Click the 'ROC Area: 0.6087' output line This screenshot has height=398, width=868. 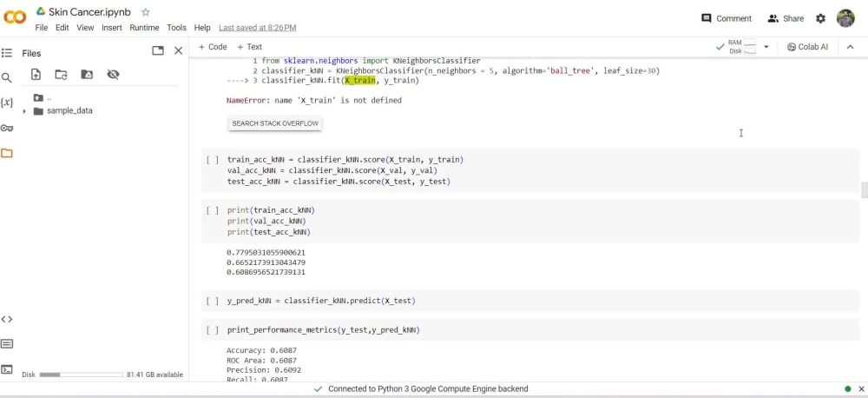click(x=261, y=361)
